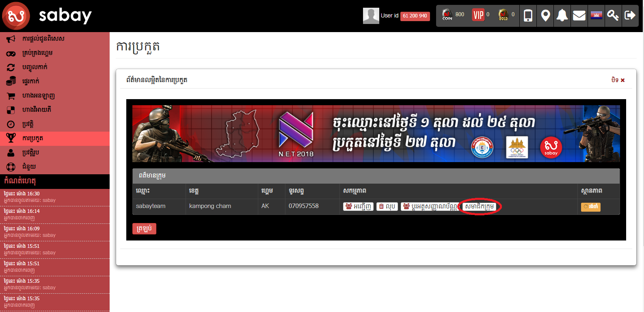Click the VIP badge icon
Viewport: 644px width, 312px height.
coord(478,15)
